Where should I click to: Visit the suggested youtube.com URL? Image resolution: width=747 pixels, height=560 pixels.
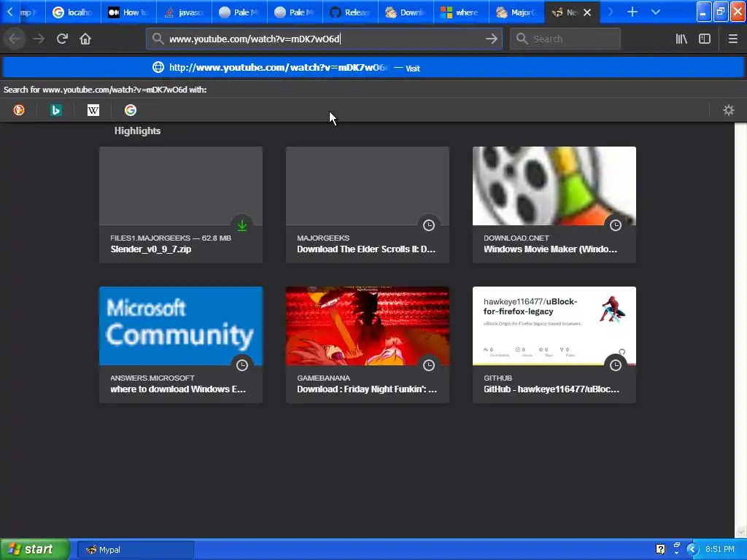[x=373, y=68]
